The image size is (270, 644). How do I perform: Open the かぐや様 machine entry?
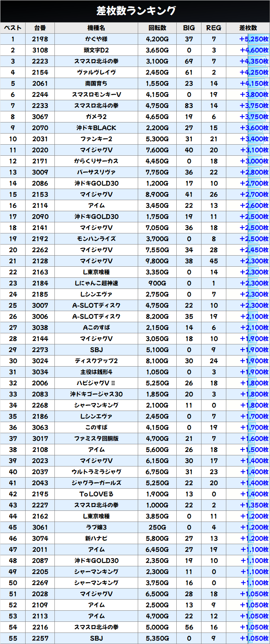96,39
